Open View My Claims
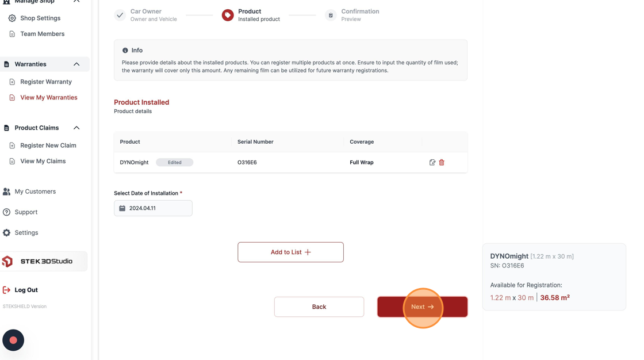 (x=43, y=161)
